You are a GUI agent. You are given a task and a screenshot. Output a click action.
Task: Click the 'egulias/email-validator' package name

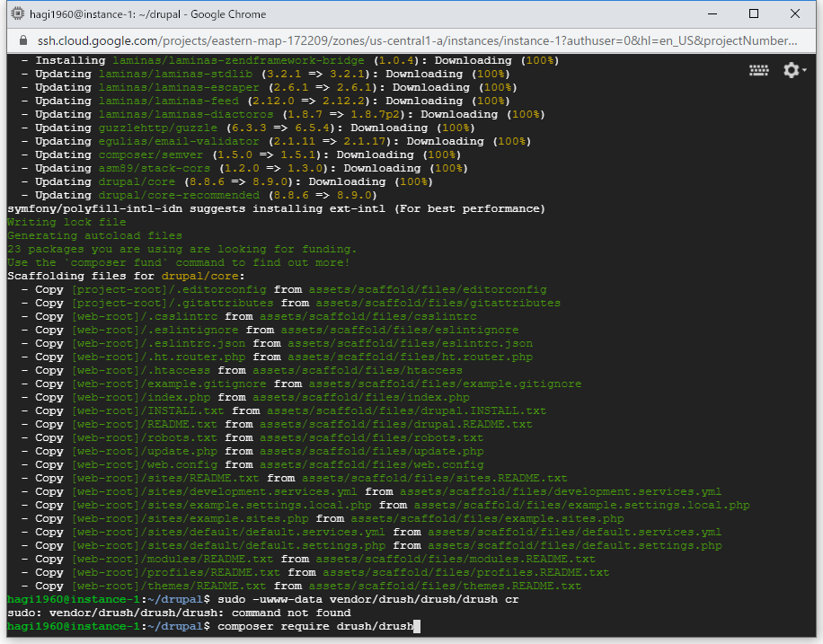(179, 141)
